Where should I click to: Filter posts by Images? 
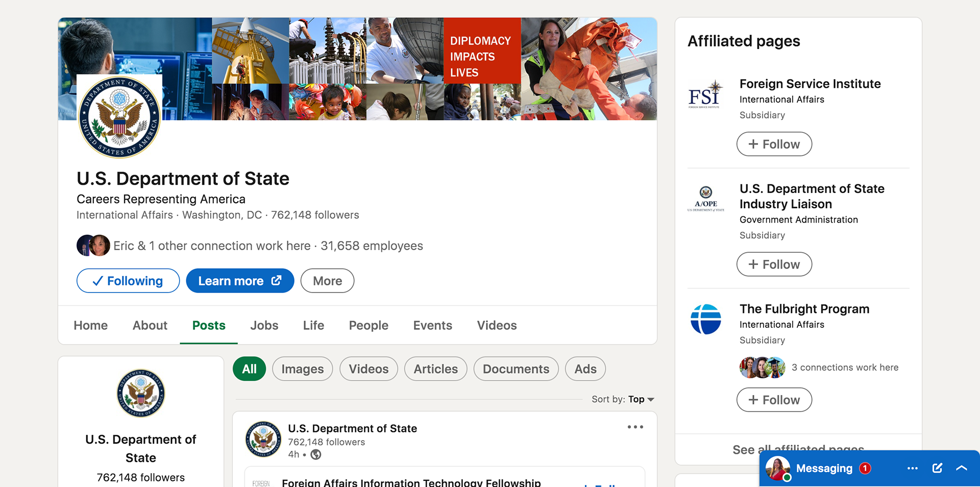[303, 369]
